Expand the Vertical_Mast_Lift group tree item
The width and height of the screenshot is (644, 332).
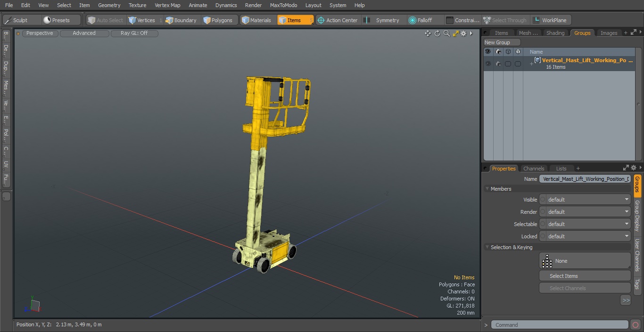tap(531, 64)
